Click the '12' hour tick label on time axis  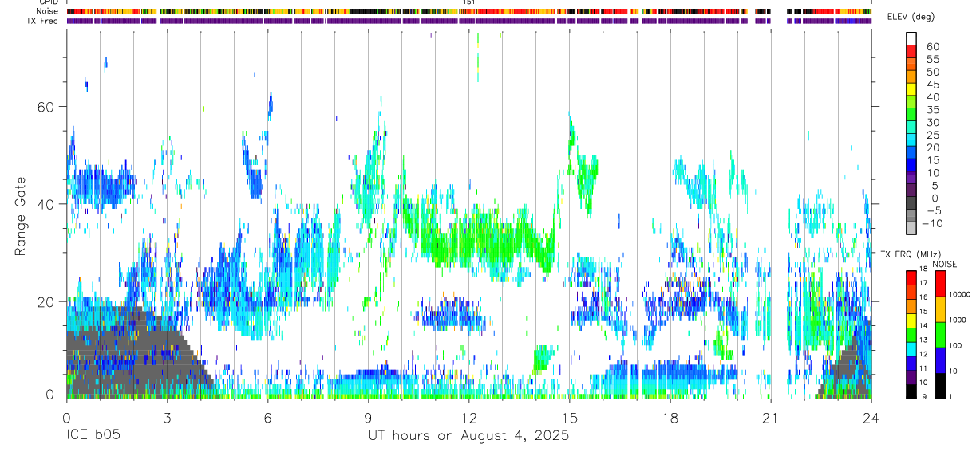pyautogui.click(x=468, y=417)
